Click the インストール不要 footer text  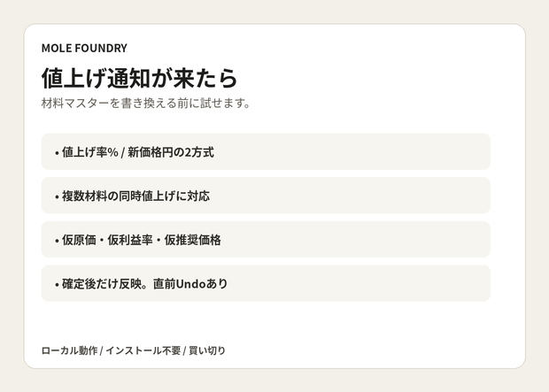(x=143, y=350)
